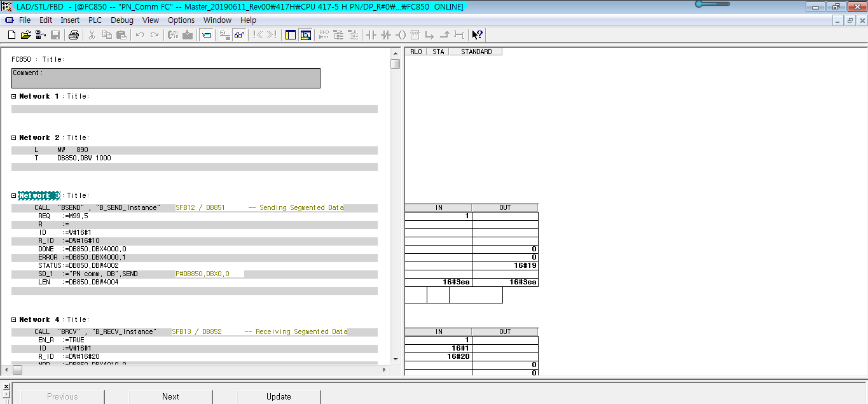Open the Window menu
Viewport: 868px width, 404px height.
point(217,20)
